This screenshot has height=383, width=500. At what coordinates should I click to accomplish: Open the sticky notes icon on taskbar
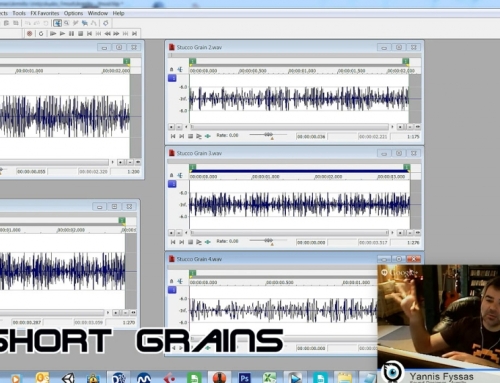point(345,378)
